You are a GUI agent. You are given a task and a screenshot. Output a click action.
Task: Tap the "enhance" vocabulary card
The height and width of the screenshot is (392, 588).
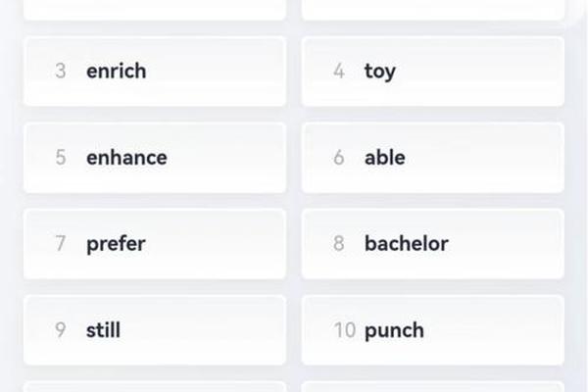click(155, 158)
